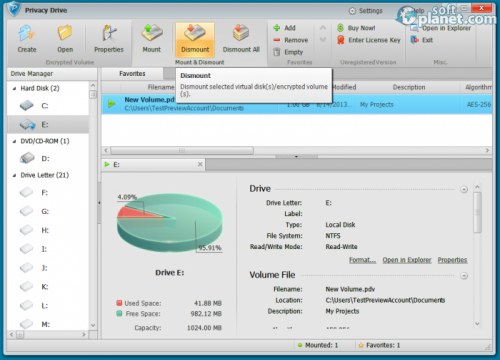Image resolution: width=500 pixels, height=360 pixels.
Task: Click the Favorites: 1 status indicator
Action: (379, 345)
